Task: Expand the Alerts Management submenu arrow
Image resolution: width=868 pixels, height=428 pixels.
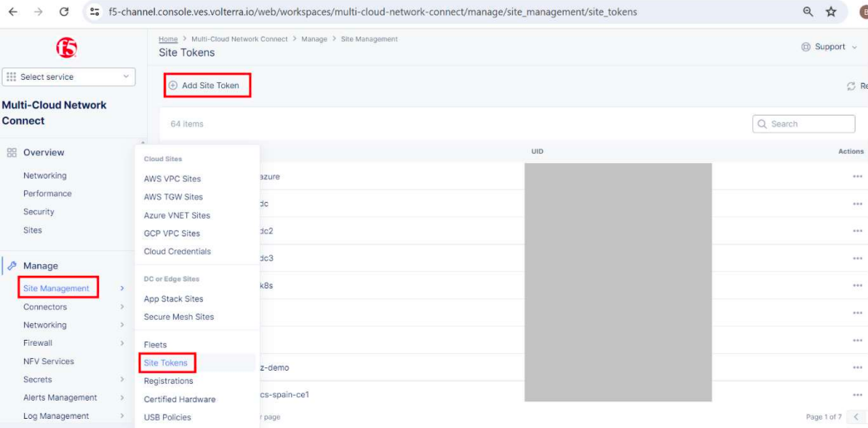Action: click(121, 397)
